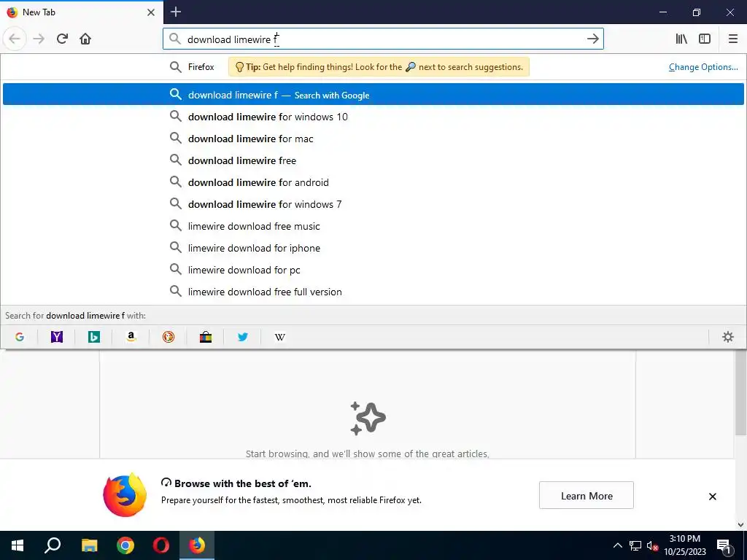The height and width of the screenshot is (560, 747).
Task: Search with the Google engine icon
Action: (x=20, y=337)
